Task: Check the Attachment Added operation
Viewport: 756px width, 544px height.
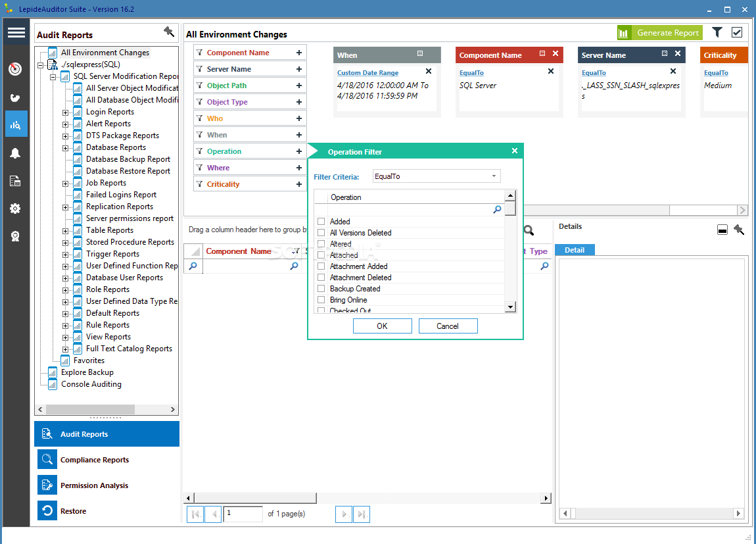Action: point(321,266)
